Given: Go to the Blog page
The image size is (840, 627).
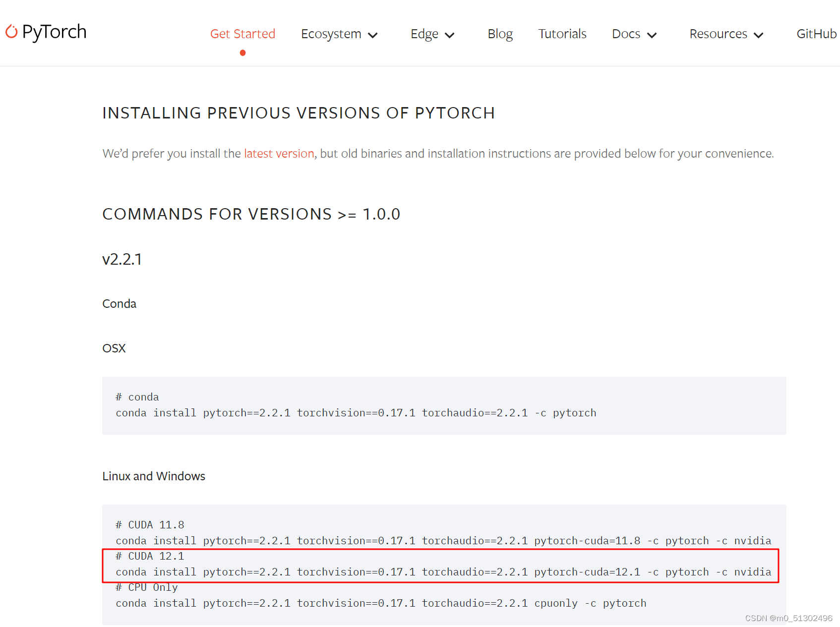Looking at the screenshot, I should tap(500, 34).
